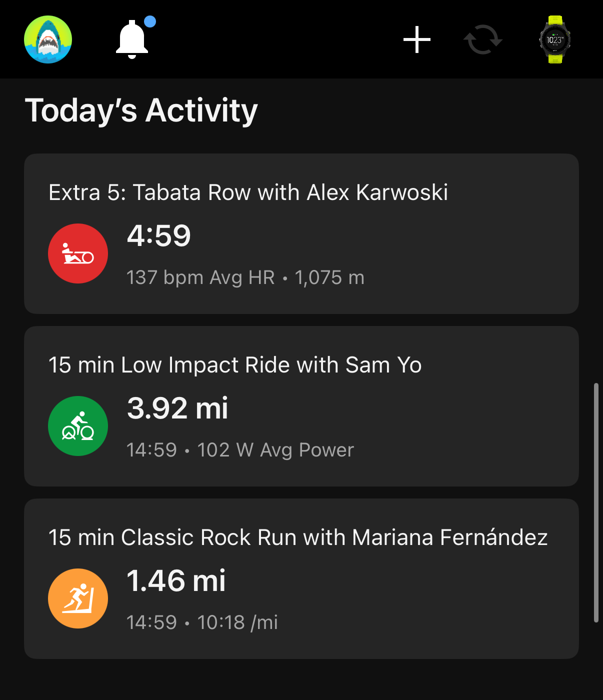The width and height of the screenshot is (603, 700).
Task: Tap the sync refresh icon
Action: point(482,40)
